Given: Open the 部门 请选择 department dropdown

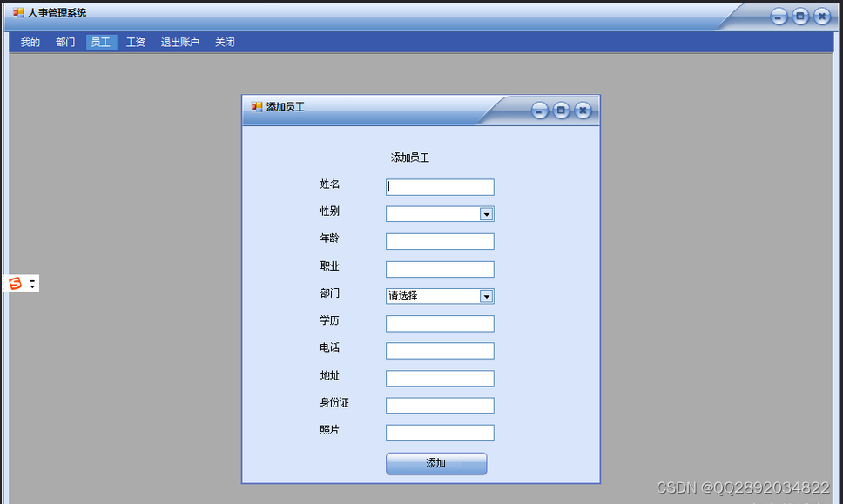Looking at the screenshot, I should click(x=486, y=296).
